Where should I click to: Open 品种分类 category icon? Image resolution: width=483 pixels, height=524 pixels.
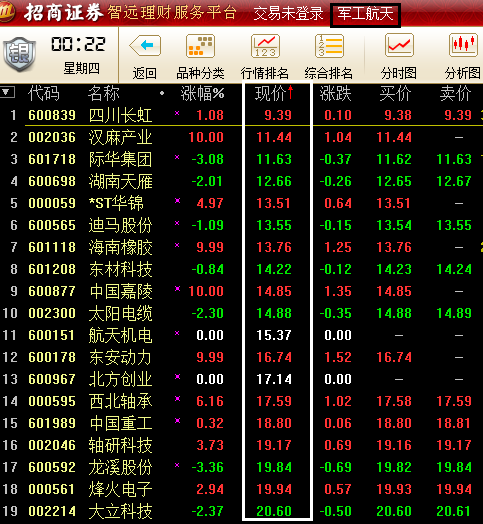tap(200, 45)
